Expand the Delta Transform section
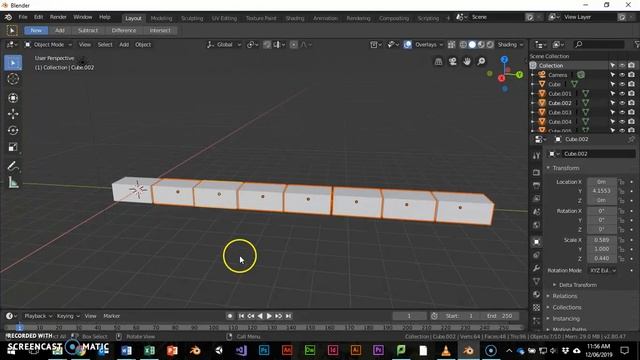Viewport: 640px width, 360px height. (x=576, y=285)
